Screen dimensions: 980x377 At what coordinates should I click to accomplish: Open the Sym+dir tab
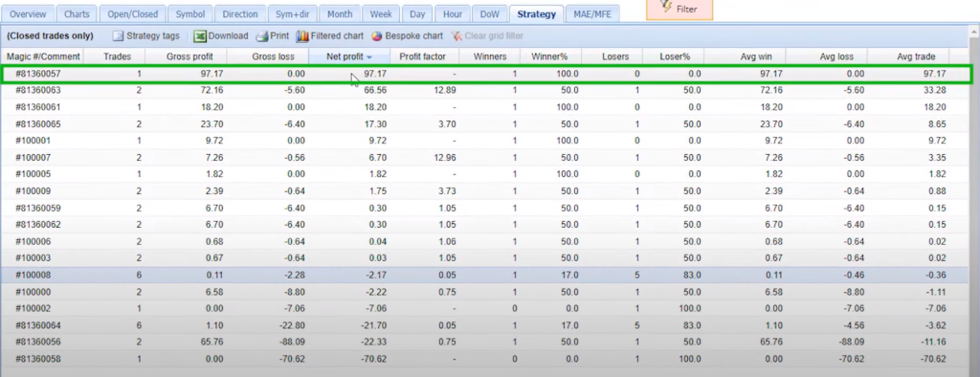click(294, 13)
